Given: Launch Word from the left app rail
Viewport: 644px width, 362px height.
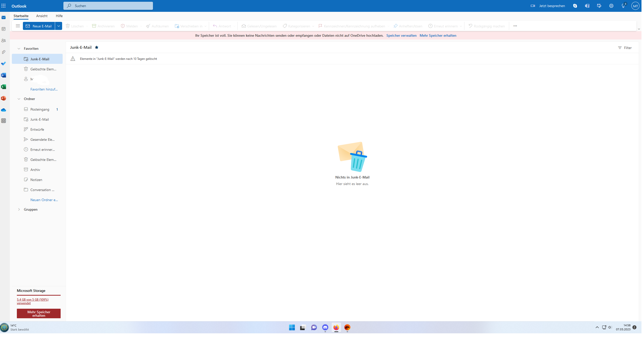Looking at the screenshot, I should pyautogui.click(x=4, y=75).
